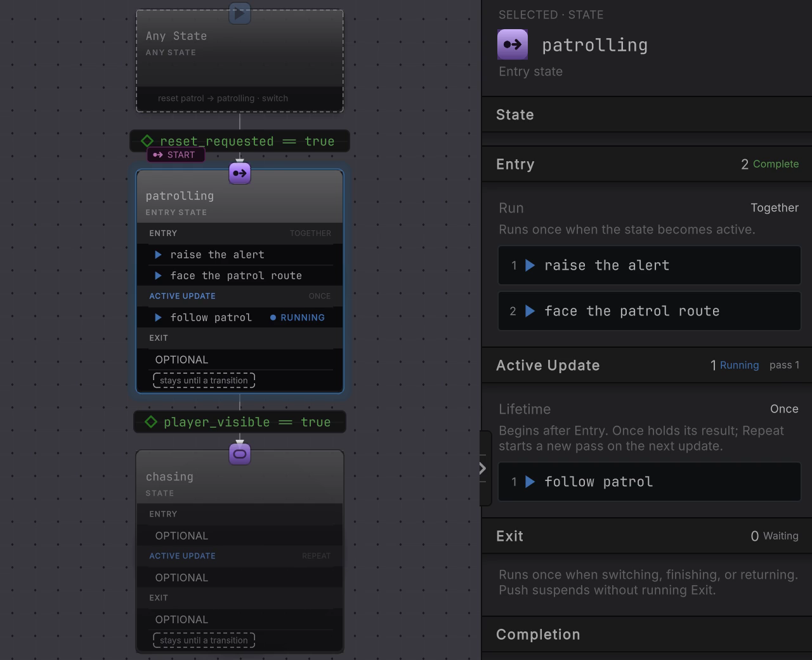The width and height of the screenshot is (812, 660).
Task: Select face the patrol route action in inspector
Action: point(650,311)
